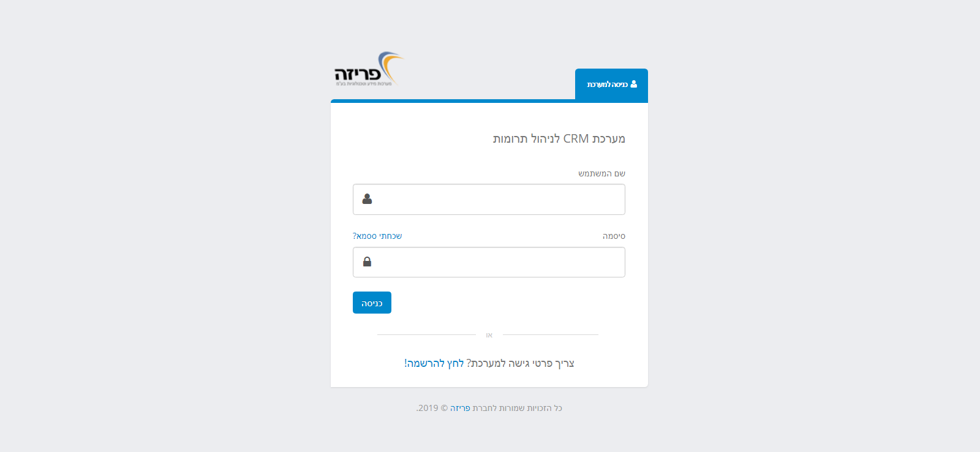Click the או divider text
This screenshot has height=452, width=980.
coord(489,335)
